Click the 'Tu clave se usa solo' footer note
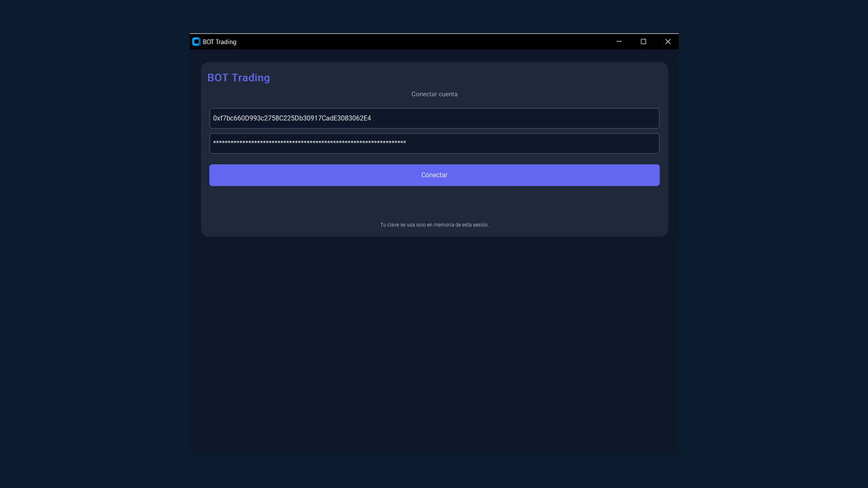This screenshot has height=488, width=868. (x=434, y=225)
